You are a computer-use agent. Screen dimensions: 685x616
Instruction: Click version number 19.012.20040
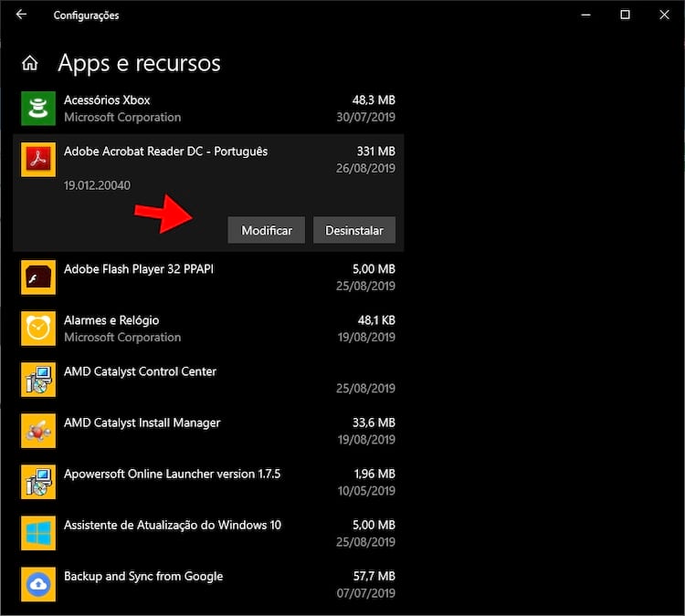tap(97, 185)
